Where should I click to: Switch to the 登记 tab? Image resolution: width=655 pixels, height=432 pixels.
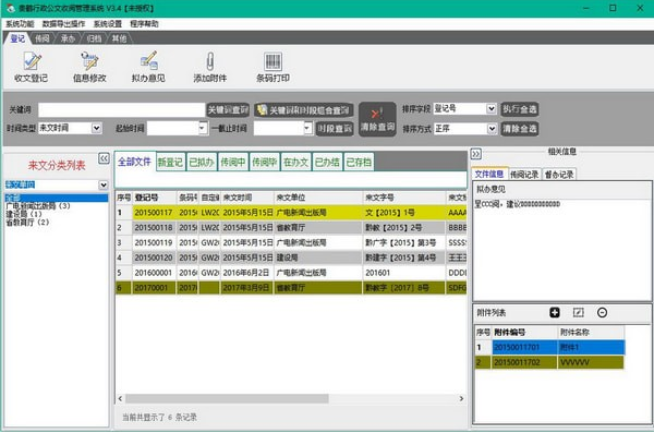coord(18,39)
